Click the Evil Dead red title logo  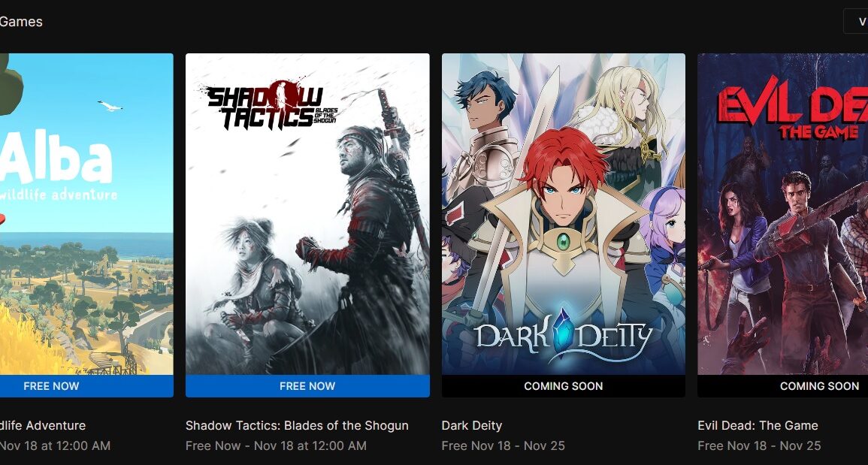[x=793, y=115]
